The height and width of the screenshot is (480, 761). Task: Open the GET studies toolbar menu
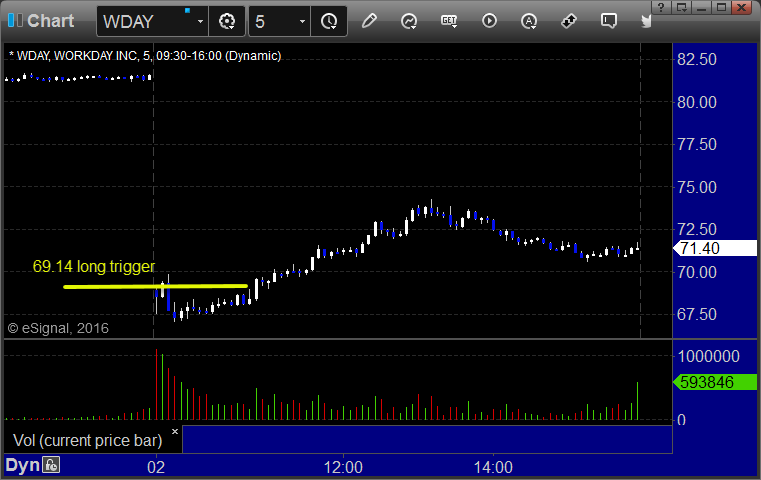click(x=449, y=21)
